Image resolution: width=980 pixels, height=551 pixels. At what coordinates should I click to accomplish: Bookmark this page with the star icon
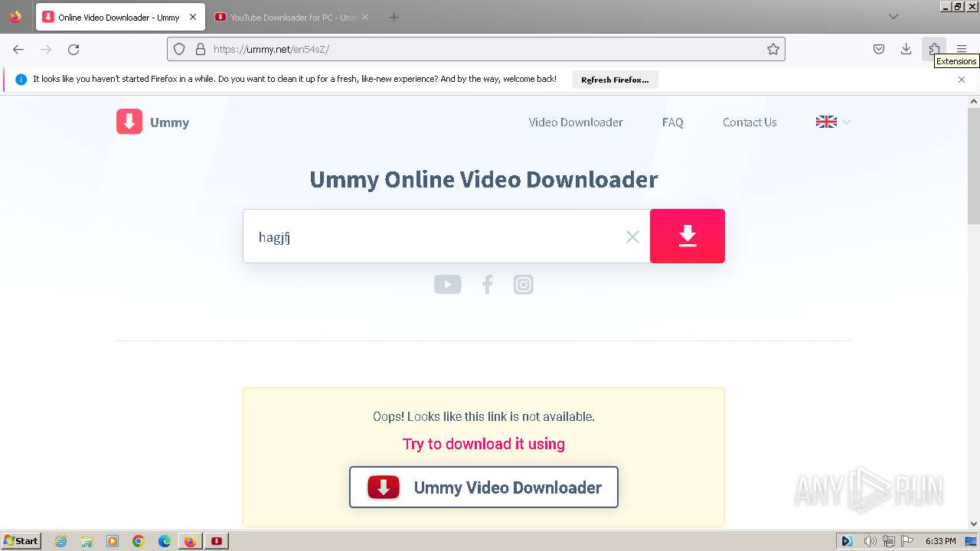(x=773, y=49)
